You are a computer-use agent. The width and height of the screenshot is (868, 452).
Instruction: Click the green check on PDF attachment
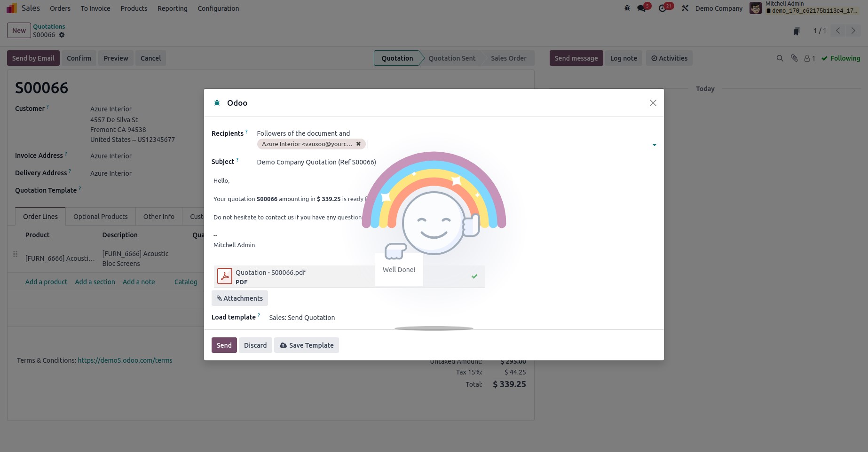coord(474,276)
